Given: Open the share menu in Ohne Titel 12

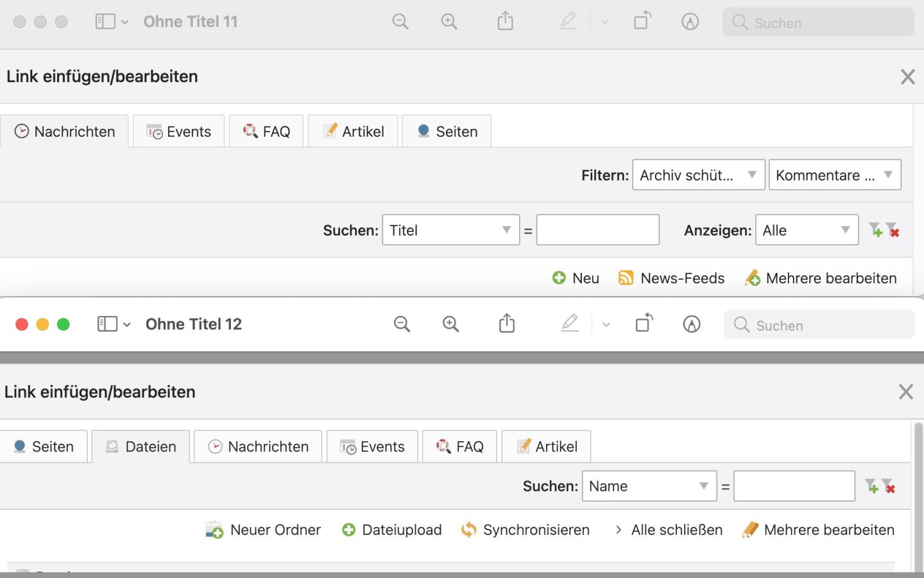Looking at the screenshot, I should click(x=506, y=324).
